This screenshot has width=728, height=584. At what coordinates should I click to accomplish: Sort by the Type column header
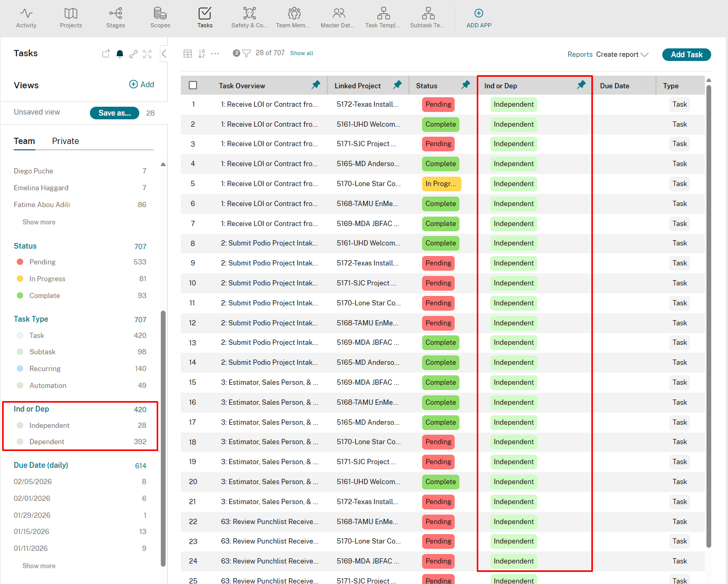[x=671, y=86]
